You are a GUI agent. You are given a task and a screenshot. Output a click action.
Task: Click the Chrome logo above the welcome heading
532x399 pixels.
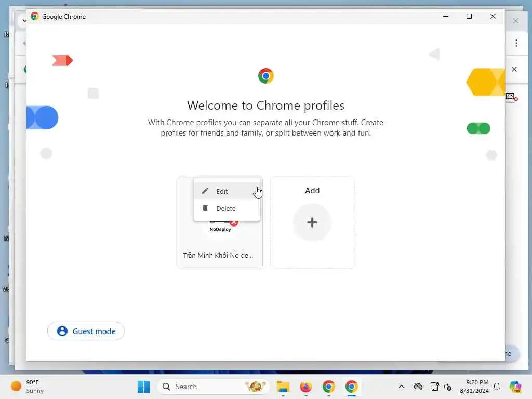click(265, 76)
